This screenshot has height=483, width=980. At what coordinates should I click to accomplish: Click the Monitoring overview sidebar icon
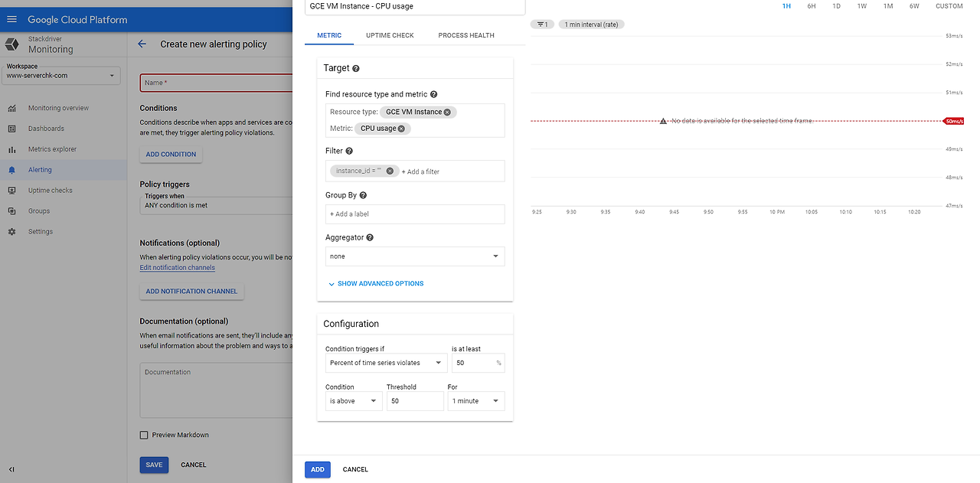tap(11, 108)
